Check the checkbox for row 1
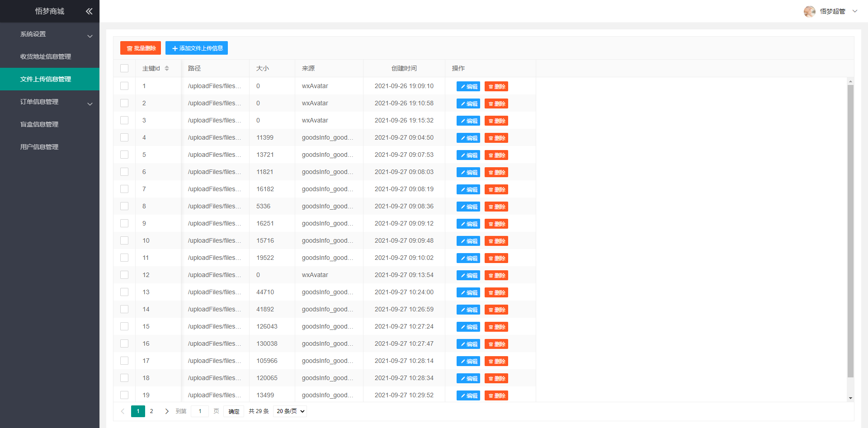Viewport: 868px width, 428px height. 124,86
